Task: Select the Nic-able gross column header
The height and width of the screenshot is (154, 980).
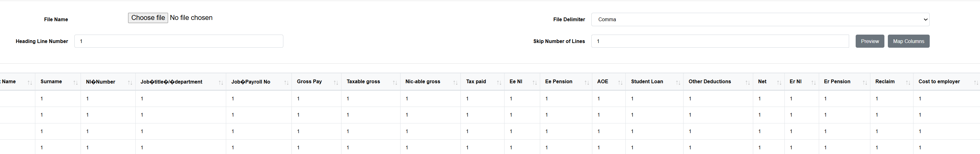Action: [422, 82]
